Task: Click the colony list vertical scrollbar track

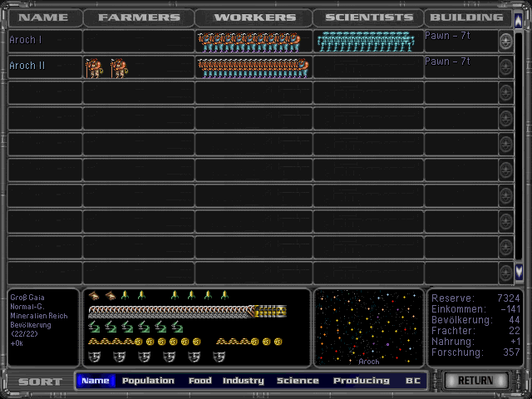Action: point(520,150)
